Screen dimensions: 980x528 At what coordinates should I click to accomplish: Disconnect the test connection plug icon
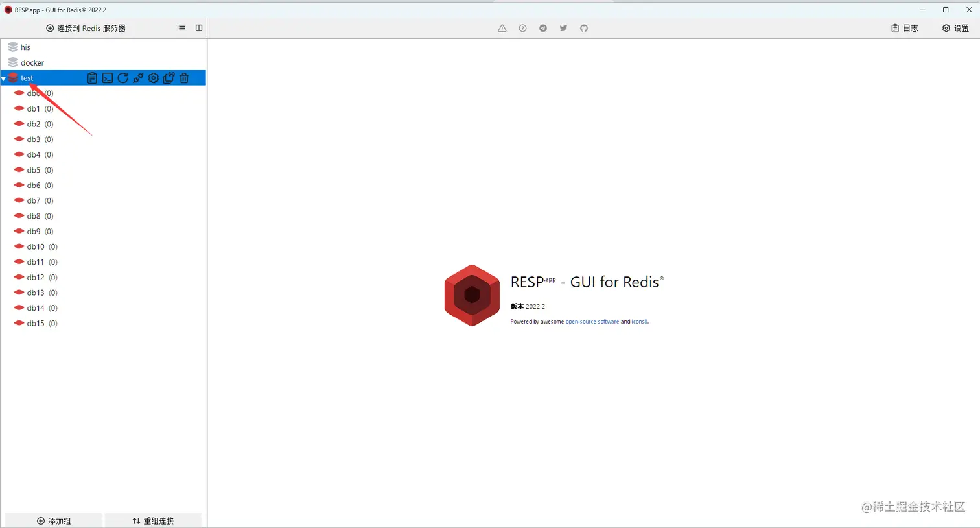(138, 78)
